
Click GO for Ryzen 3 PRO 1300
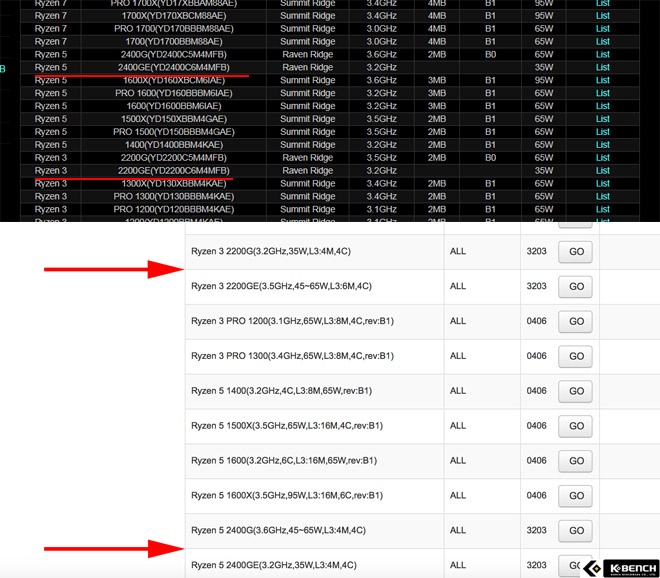point(575,357)
